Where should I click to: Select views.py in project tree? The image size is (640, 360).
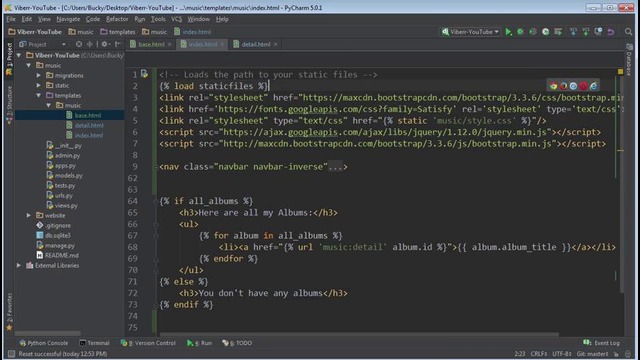(x=66, y=205)
